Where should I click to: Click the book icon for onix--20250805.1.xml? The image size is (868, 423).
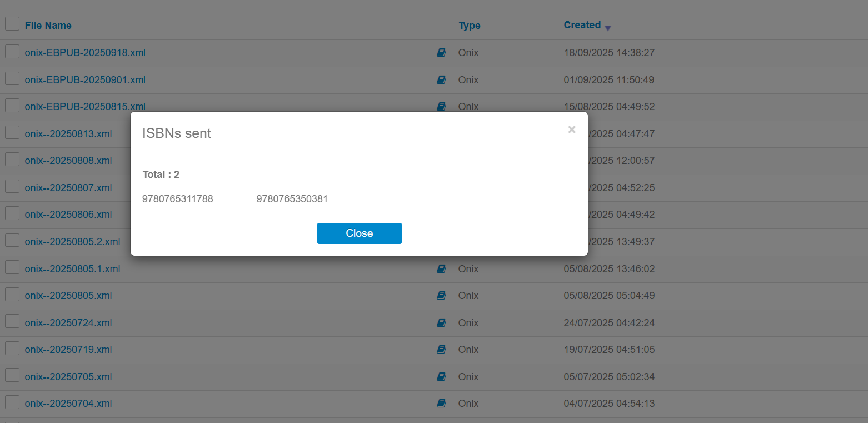[441, 269]
